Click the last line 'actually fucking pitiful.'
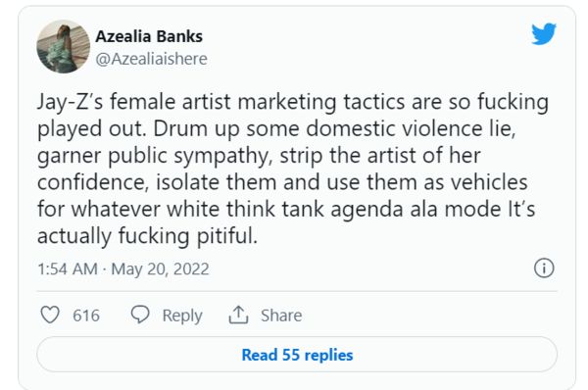The height and width of the screenshot is (390, 588). (147, 236)
